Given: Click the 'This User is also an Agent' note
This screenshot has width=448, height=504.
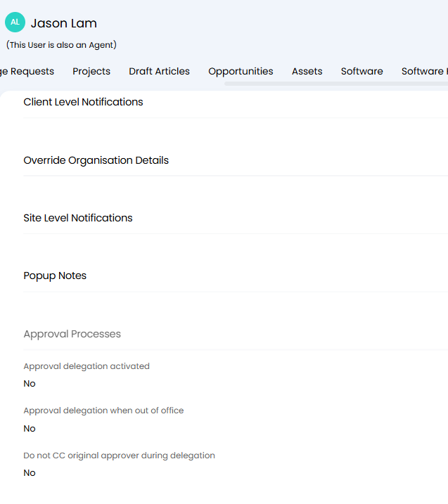Looking at the screenshot, I should tap(61, 45).
